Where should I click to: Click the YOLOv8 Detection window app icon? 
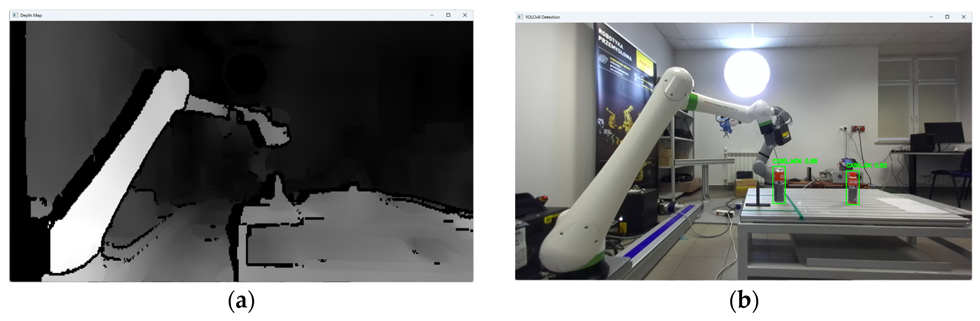point(520,17)
